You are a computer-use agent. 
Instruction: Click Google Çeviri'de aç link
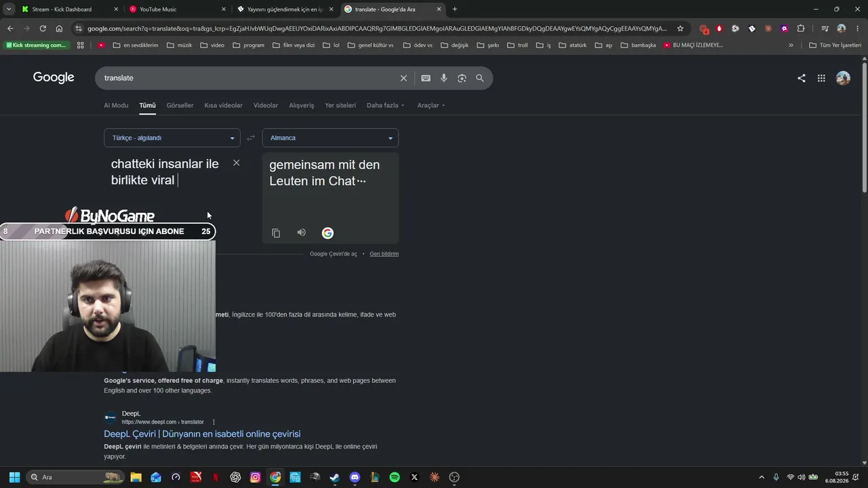(333, 253)
